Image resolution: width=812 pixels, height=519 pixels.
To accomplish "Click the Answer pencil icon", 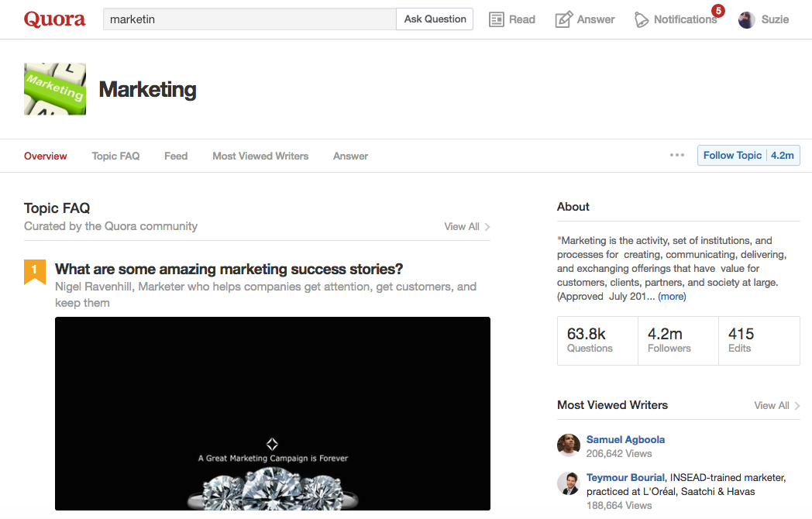I will tap(563, 19).
